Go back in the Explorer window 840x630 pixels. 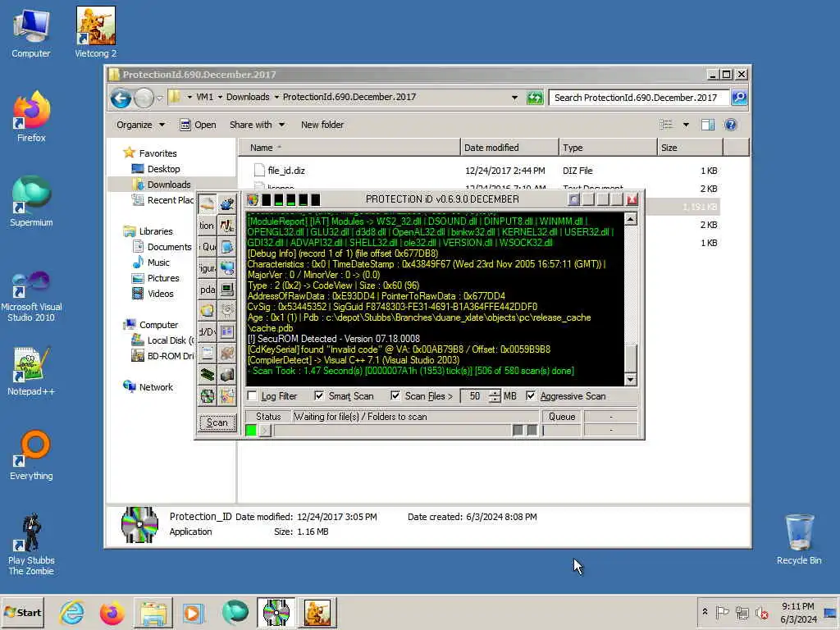[x=121, y=98]
